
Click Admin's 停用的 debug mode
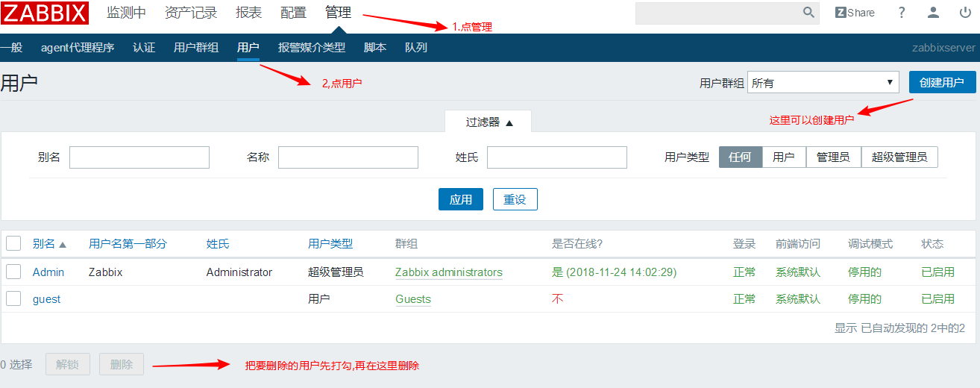(x=864, y=272)
